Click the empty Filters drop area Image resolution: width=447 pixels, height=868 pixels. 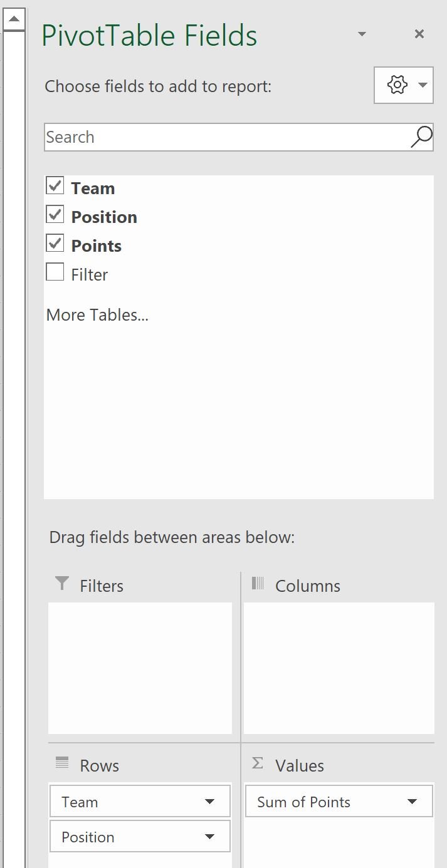pos(140,668)
